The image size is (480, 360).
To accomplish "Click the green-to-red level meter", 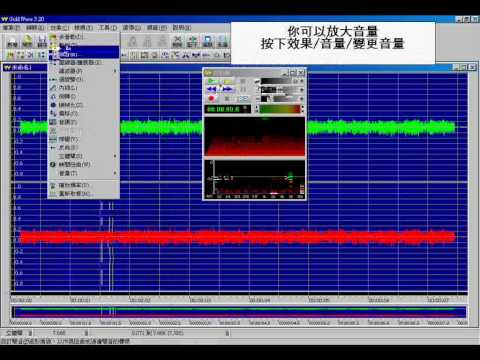I will click(280, 109).
